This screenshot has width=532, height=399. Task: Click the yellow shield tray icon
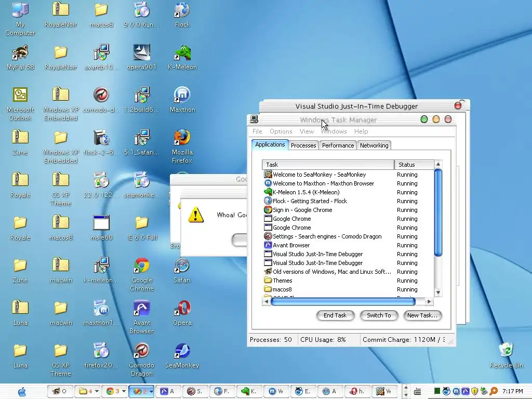pyautogui.click(x=475, y=391)
